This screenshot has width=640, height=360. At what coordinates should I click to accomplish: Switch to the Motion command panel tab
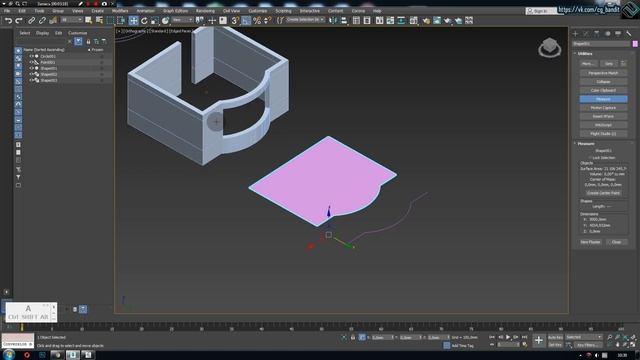tap(607, 33)
